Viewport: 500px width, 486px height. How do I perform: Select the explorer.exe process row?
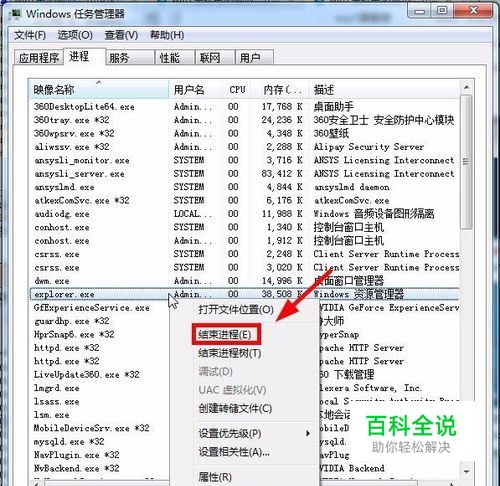(244, 294)
